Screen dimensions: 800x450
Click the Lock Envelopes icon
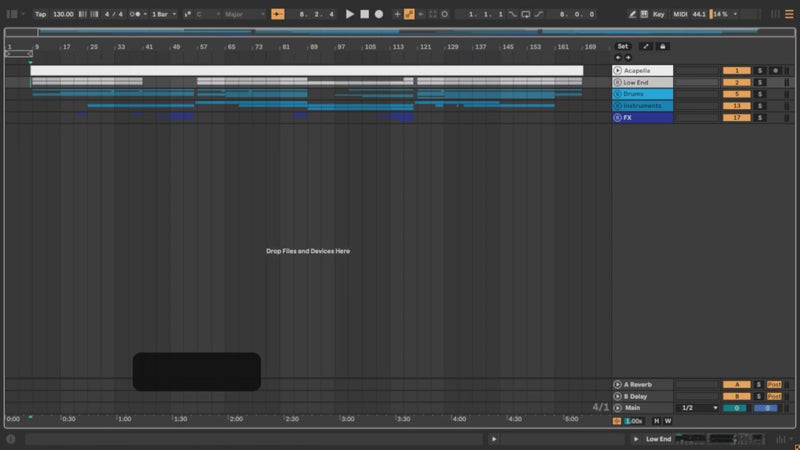pos(663,46)
